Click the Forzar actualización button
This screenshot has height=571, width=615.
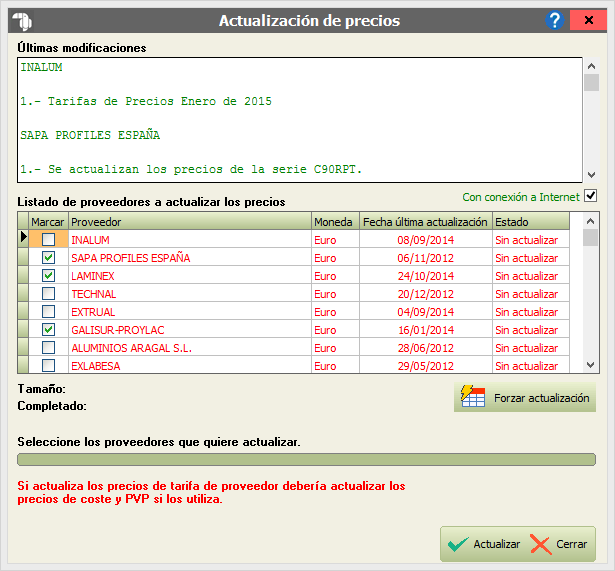tap(525, 398)
